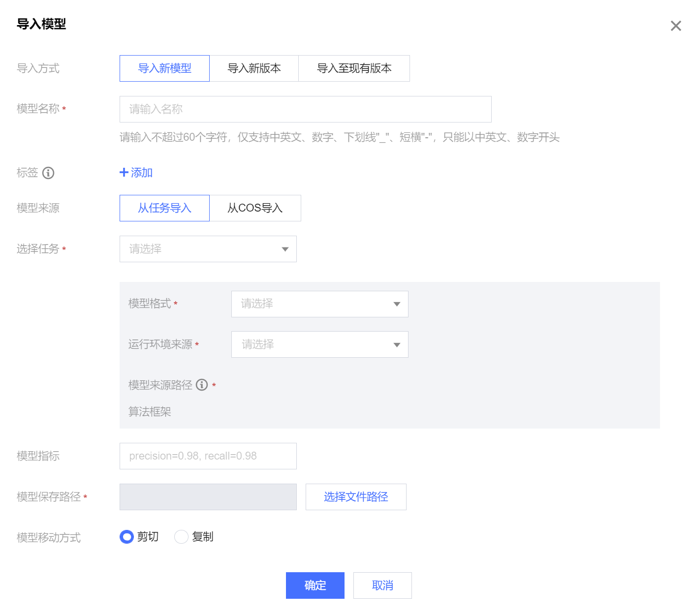This screenshot has height=616, width=693.
Task: Click the 取消 button
Action: pyautogui.click(x=382, y=585)
